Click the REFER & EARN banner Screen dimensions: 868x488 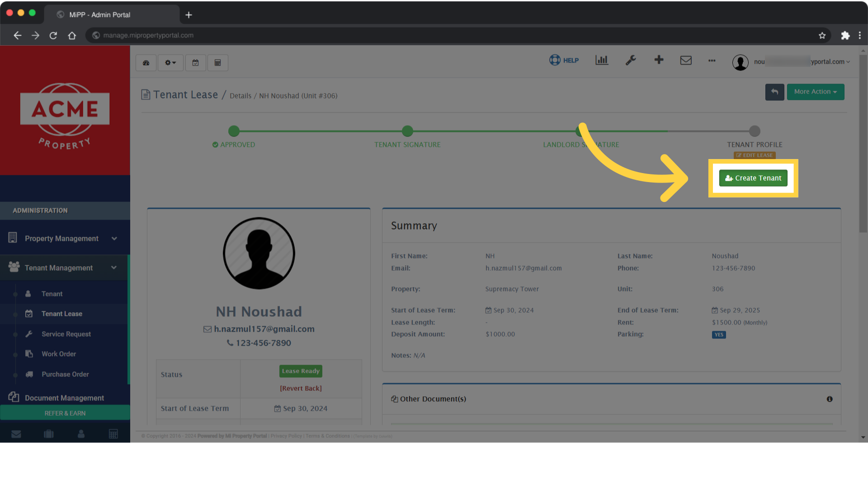[65, 413]
